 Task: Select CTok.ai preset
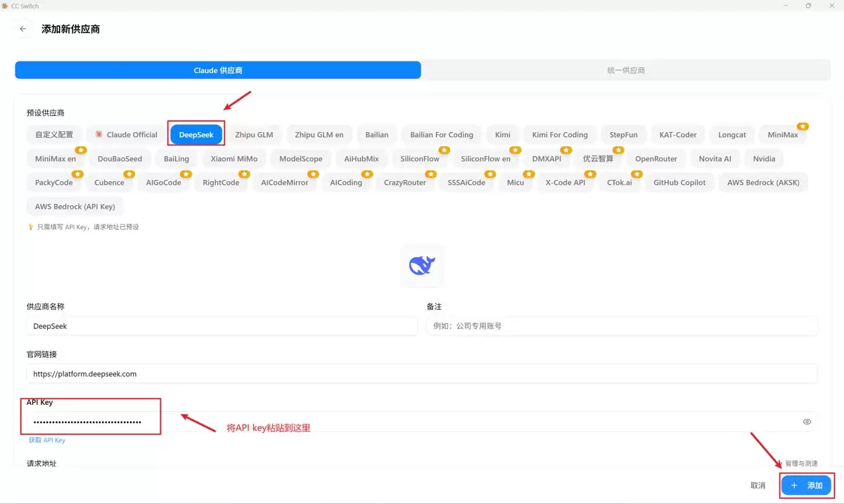620,183
